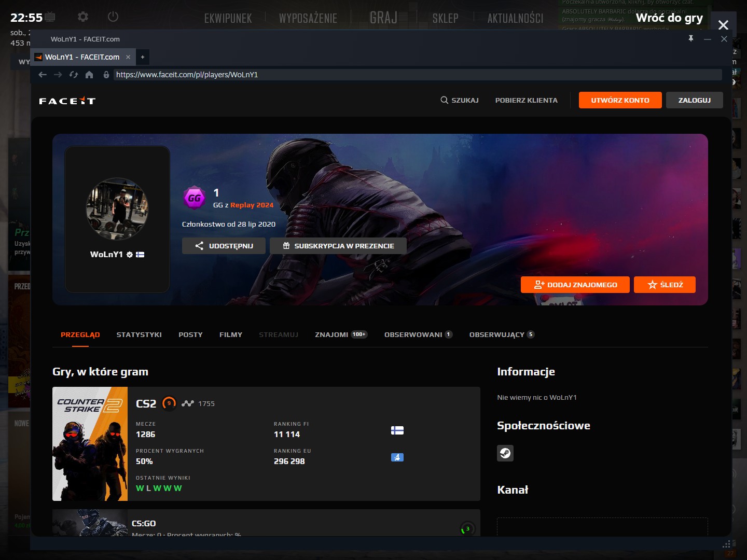The width and height of the screenshot is (747, 560).
Task: Click the ELO graph icon beside 1755
Action: click(x=188, y=403)
